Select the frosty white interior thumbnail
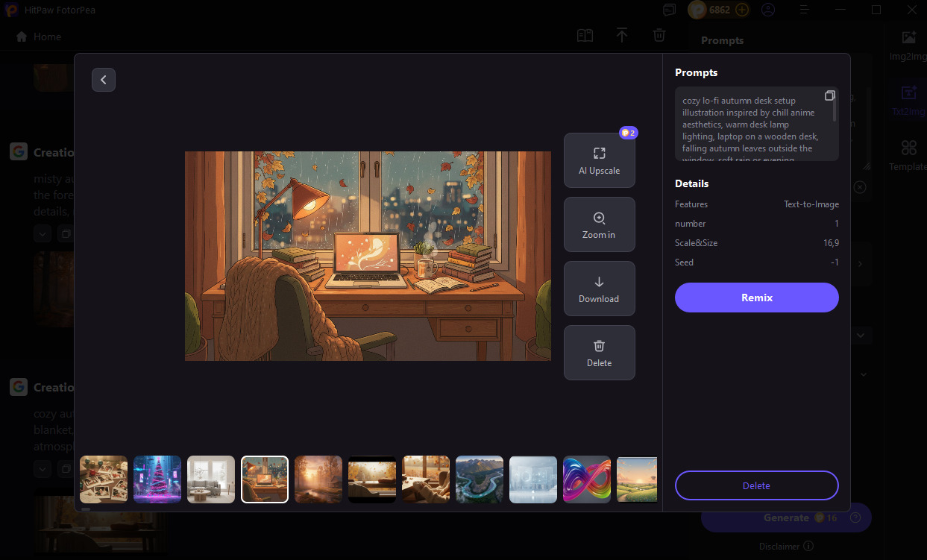Image resolution: width=927 pixels, height=560 pixels. [x=533, y=479]
